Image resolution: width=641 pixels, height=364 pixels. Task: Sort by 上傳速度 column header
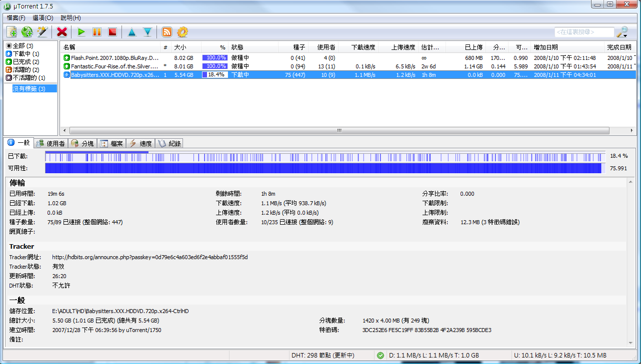(398, 47)
